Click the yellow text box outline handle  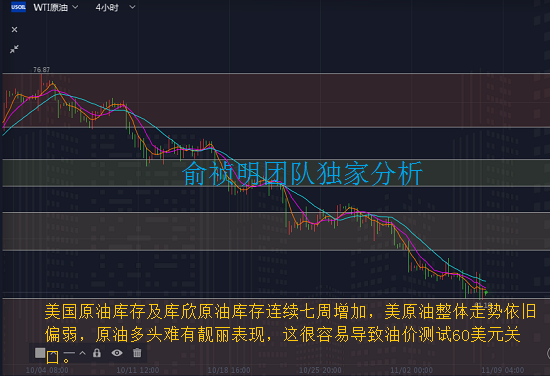pos(52,357)
